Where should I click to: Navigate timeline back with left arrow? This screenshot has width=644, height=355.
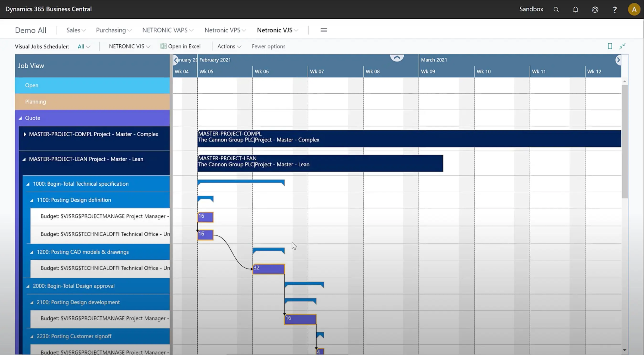176,60
